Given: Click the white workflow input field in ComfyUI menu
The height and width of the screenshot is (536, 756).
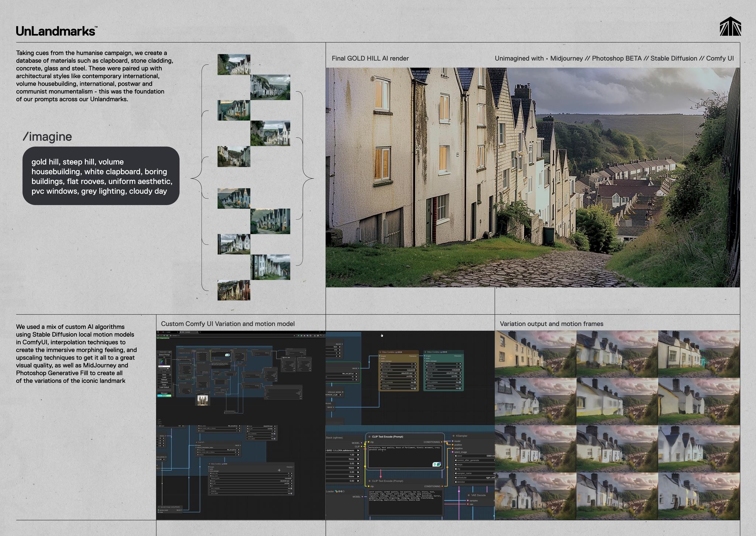Looking at the screenshot, I should click(x=164, y=366).
